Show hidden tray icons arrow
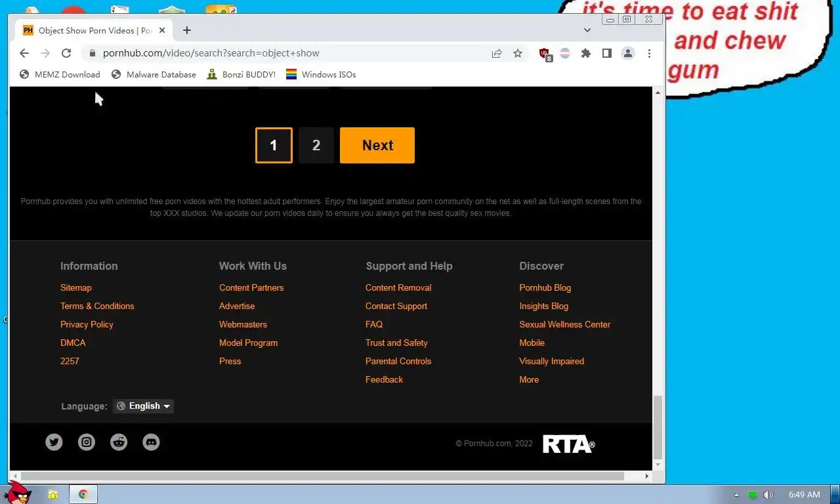This screenshot has width=840, height=504. [736, 495]
